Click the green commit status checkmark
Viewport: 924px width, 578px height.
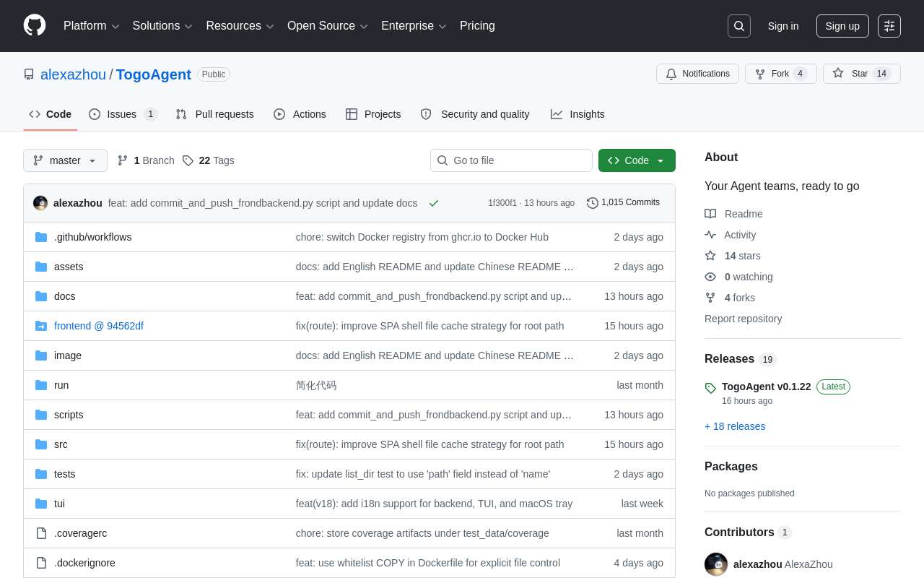click(433, 203)
